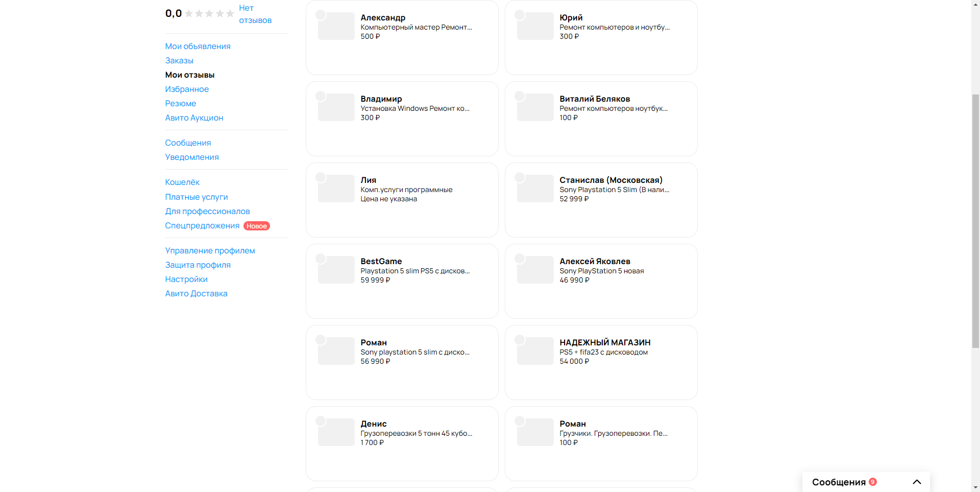Click 'Playstation 5 slim PS5 с дисков...' title

pyautogui.click(x=415, y=271)
